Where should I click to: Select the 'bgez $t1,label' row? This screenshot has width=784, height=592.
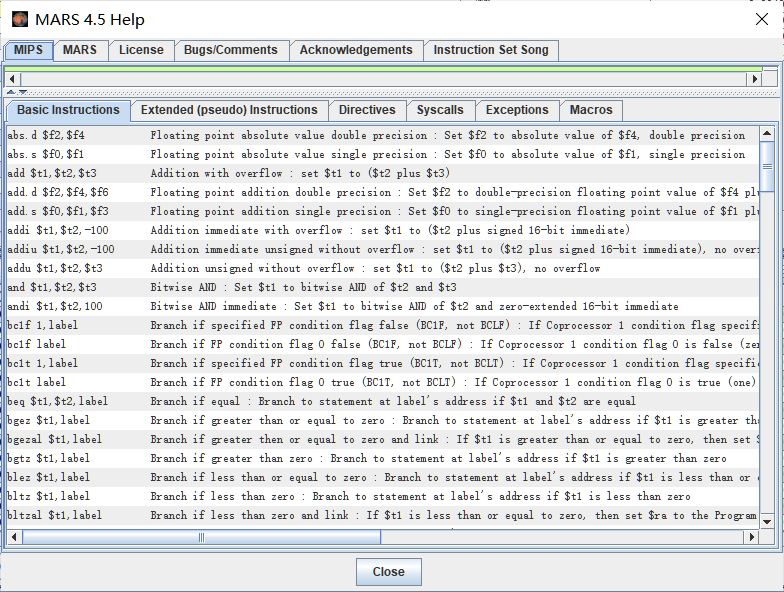[x=383, y=420]
